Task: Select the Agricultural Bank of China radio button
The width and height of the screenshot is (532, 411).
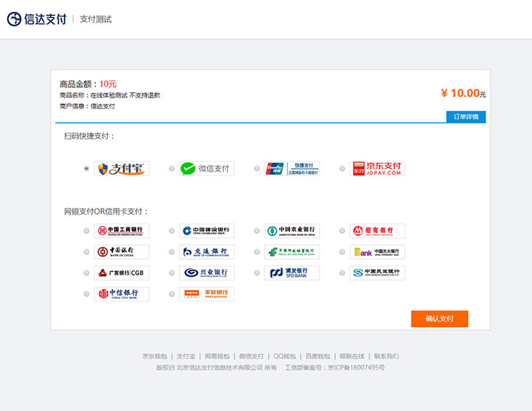Action: 257,231
